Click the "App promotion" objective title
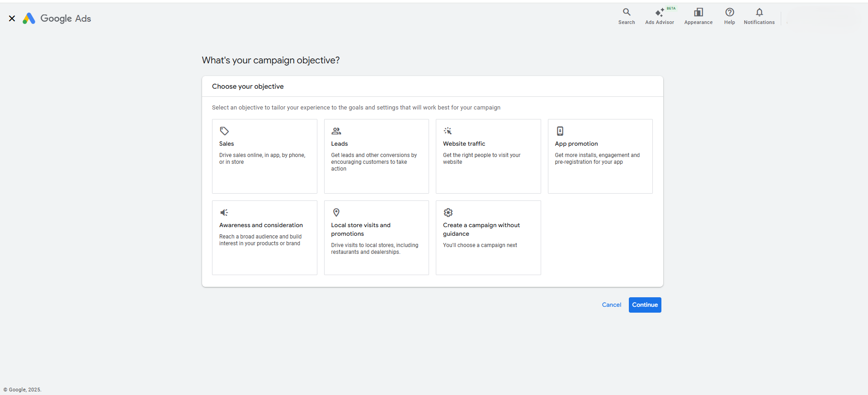 click(x=576, y=144)
